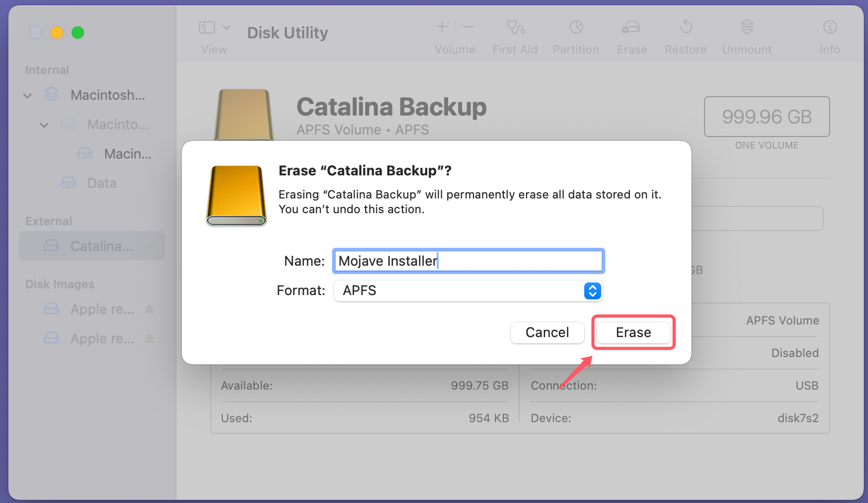Eject the second Apple disk image

(x=150, y=339)
